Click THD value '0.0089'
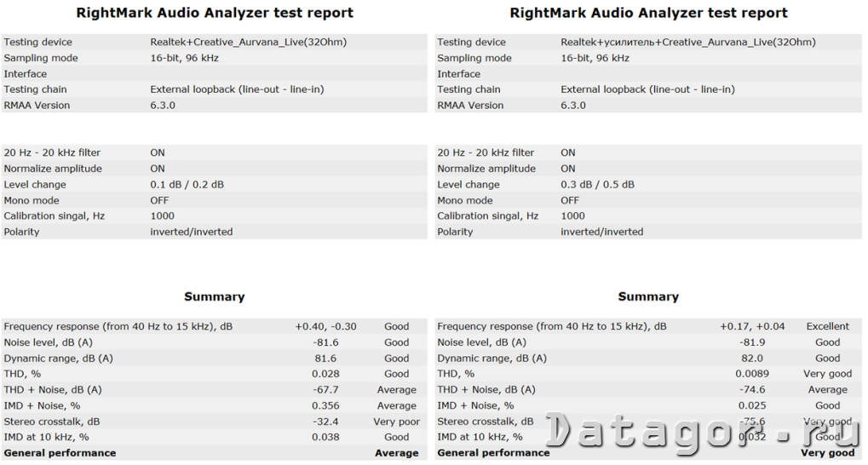 click(x=752, y=374)
